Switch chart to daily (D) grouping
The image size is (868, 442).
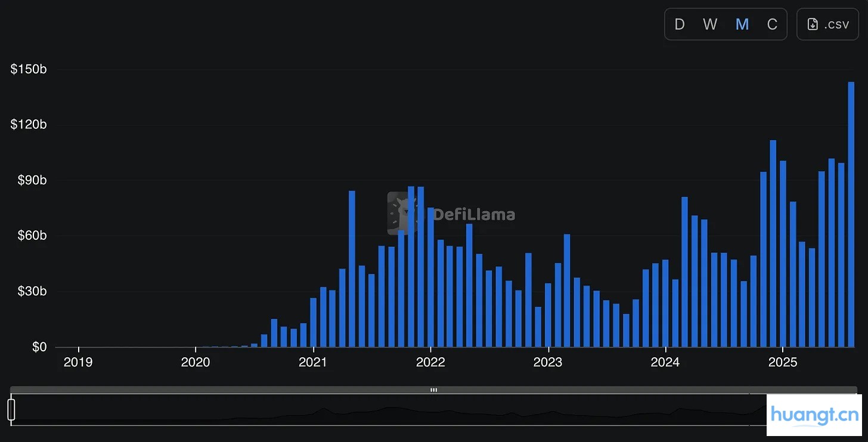(x=680, y=24)
